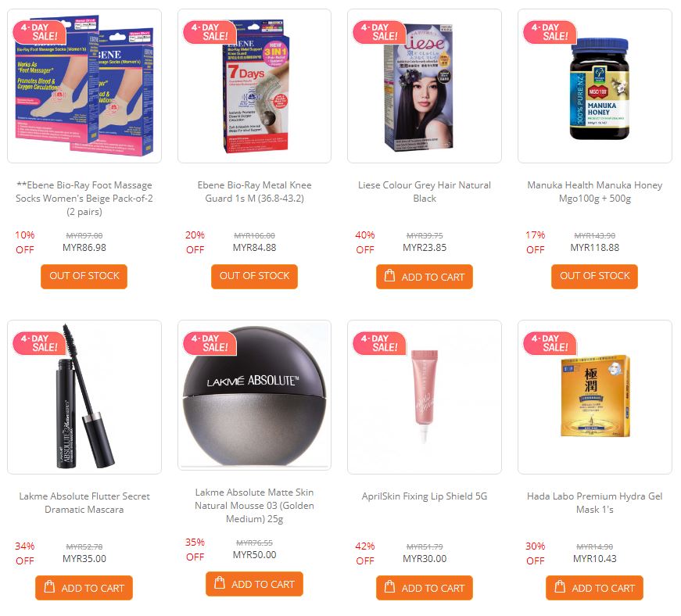681x616 pixels.
Task: Open the Liese Colour Grey Hair title link
Action: (x=425, y=192)
